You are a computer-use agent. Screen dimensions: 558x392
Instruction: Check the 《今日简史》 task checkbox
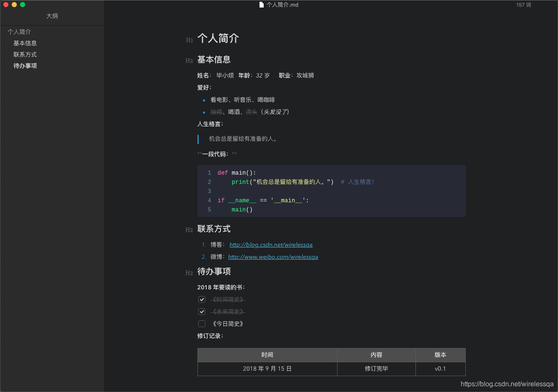(x=202, y=323)
